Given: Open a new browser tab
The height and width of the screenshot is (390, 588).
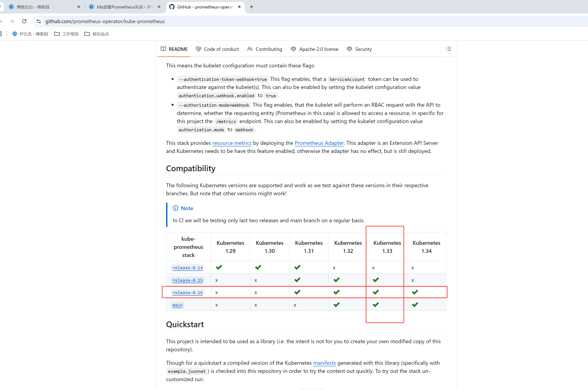Looking at the screenshot, I should point(252,7).
